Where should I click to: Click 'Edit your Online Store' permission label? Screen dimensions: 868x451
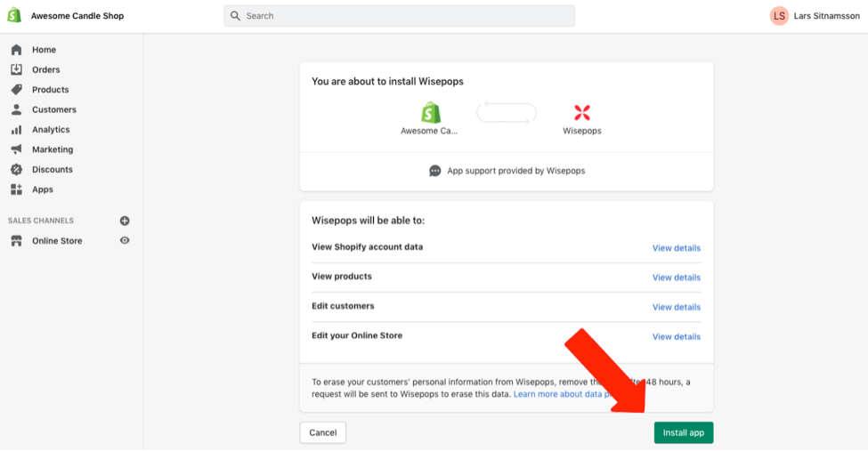coord(357,335)
